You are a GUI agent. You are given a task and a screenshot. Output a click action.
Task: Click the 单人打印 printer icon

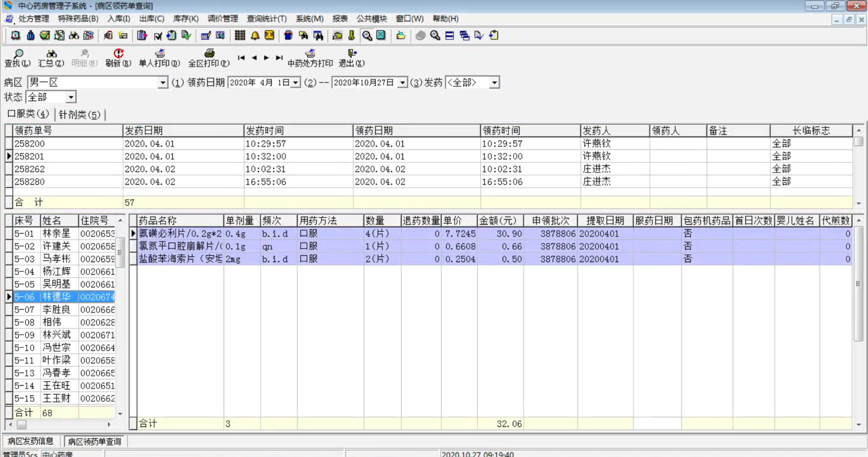(160, 53)
